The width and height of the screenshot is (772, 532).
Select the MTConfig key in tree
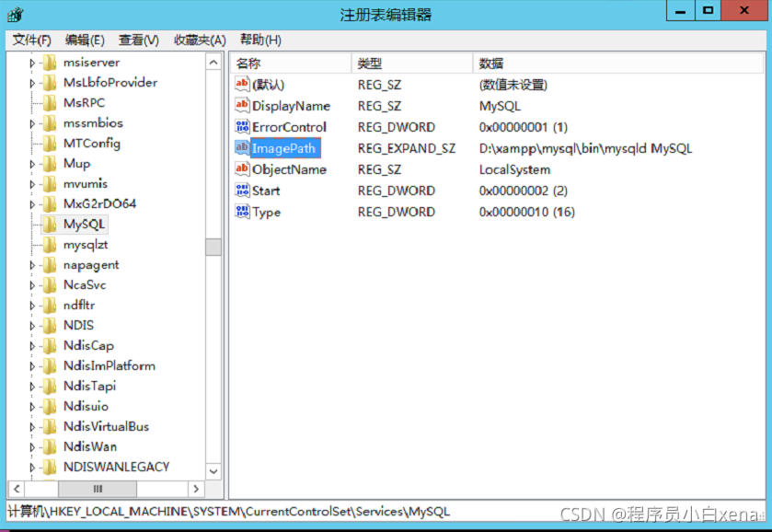coord(92,144)
